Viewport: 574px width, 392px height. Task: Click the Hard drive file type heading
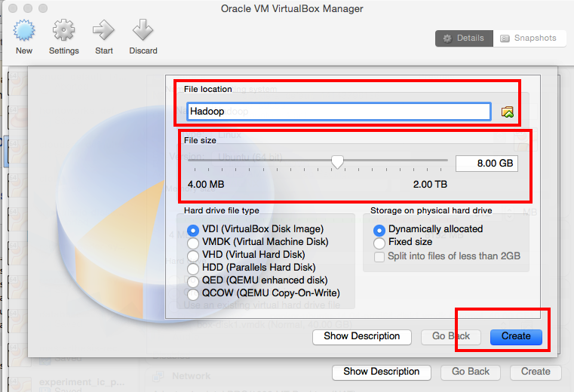(x=222, y=210)
